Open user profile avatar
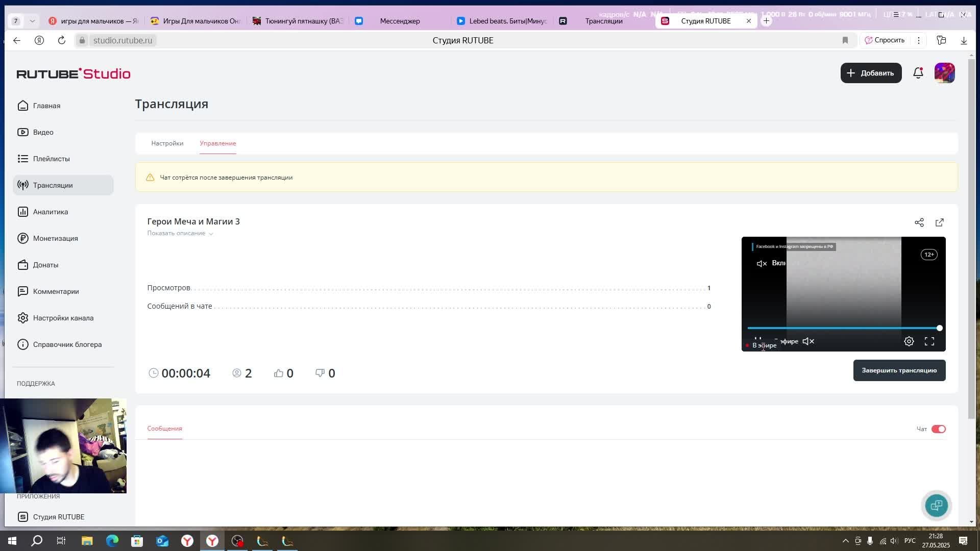This screenshot has height=551, width=980. coord(944,73)
